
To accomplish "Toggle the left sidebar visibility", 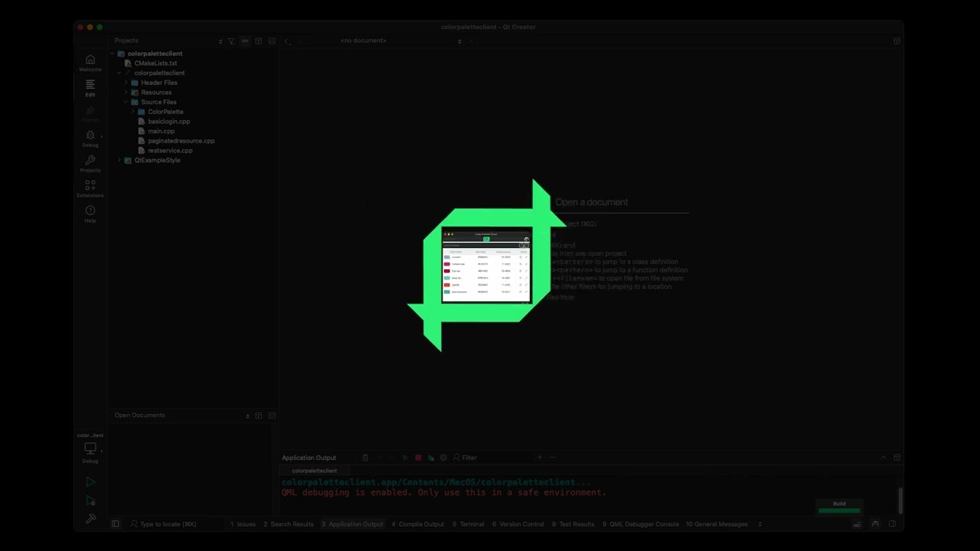I will [116, 524].
